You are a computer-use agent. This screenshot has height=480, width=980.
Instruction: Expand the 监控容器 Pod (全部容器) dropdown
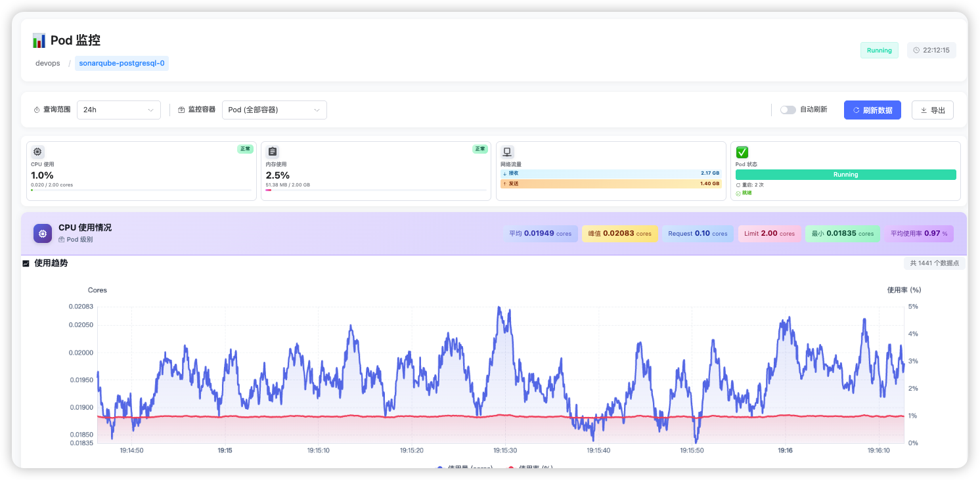[274, 110]
